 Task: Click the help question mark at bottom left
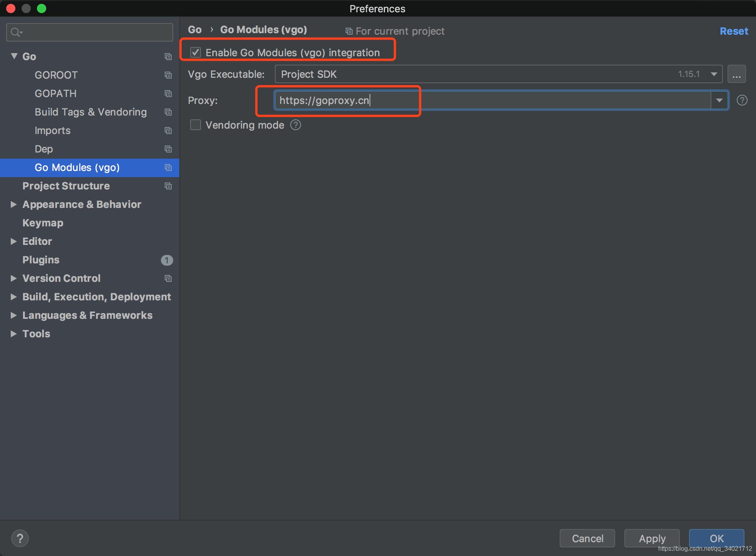click(20, 538)
